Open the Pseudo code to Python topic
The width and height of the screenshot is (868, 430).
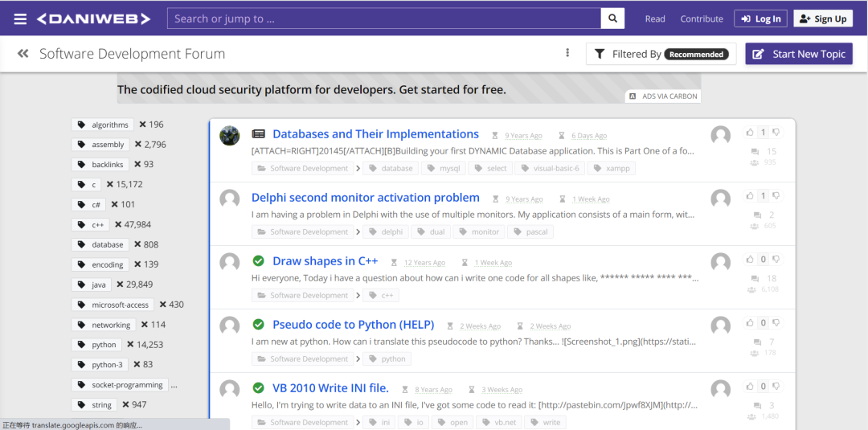353,325
